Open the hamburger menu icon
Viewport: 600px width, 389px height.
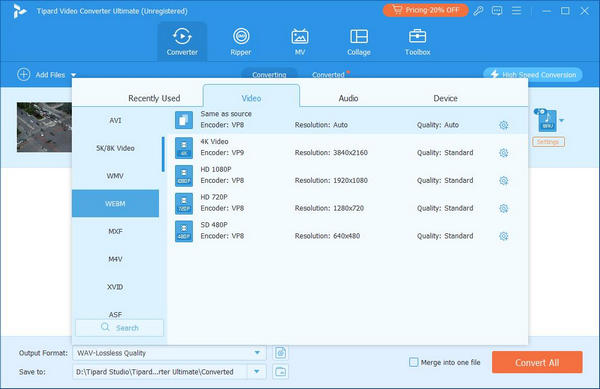[516, 11]
